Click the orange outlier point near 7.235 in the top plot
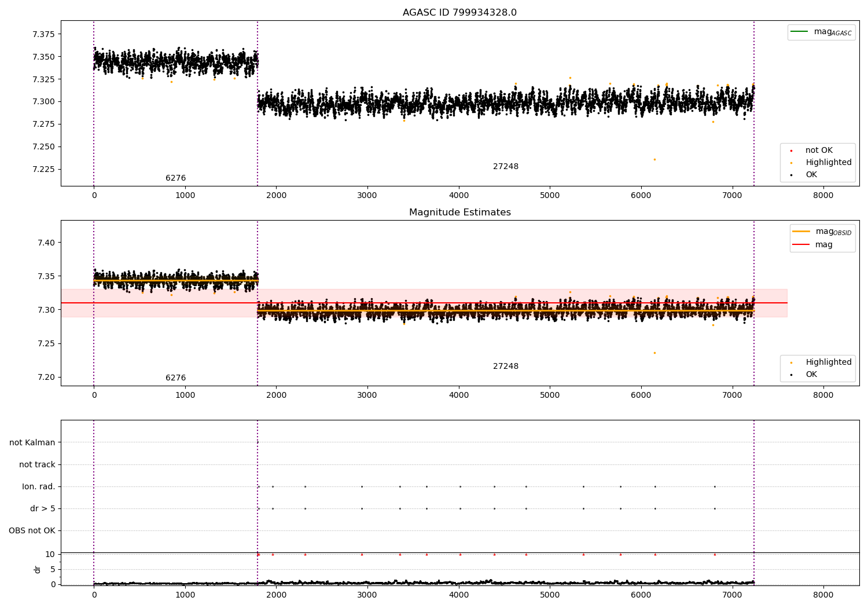 click(654, 159)
